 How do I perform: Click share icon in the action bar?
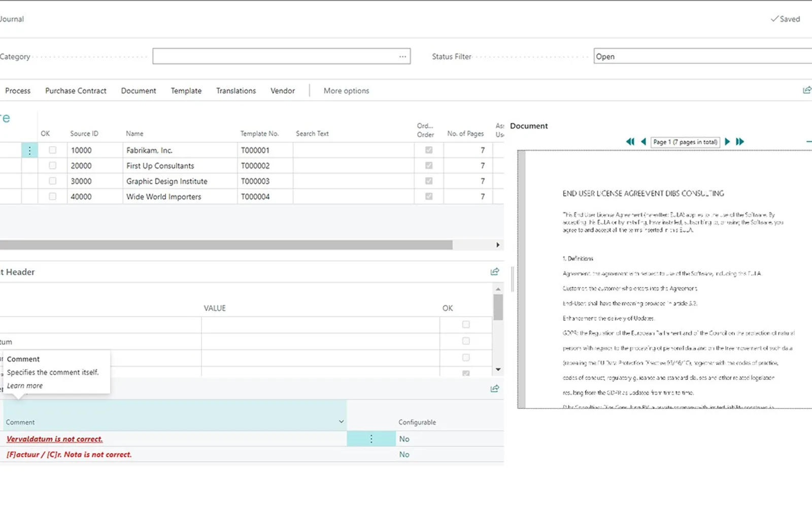coord(807,90)
